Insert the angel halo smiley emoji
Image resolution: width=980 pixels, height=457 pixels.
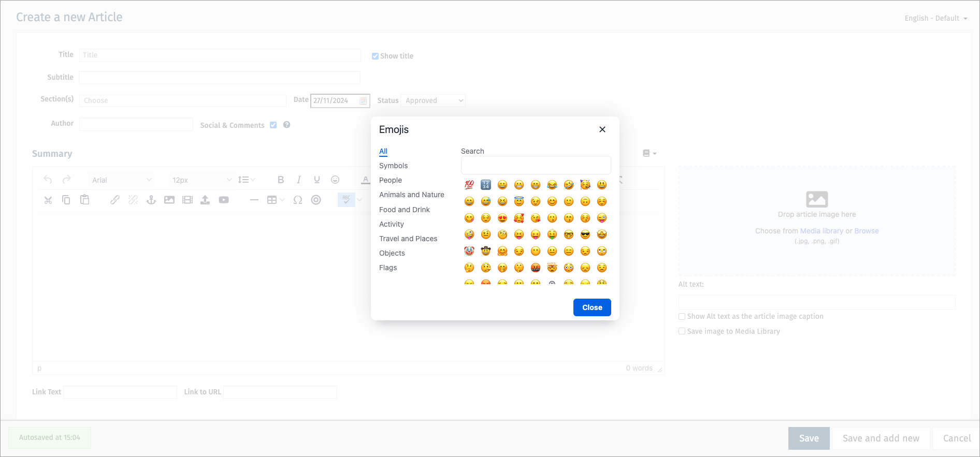519,201
